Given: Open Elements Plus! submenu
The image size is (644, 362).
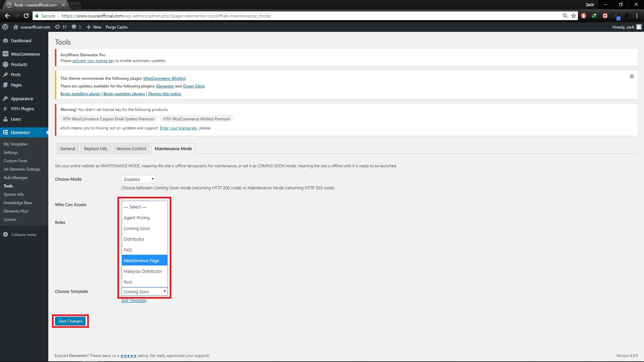Looking at the screenshot, I should pos(16,211).
